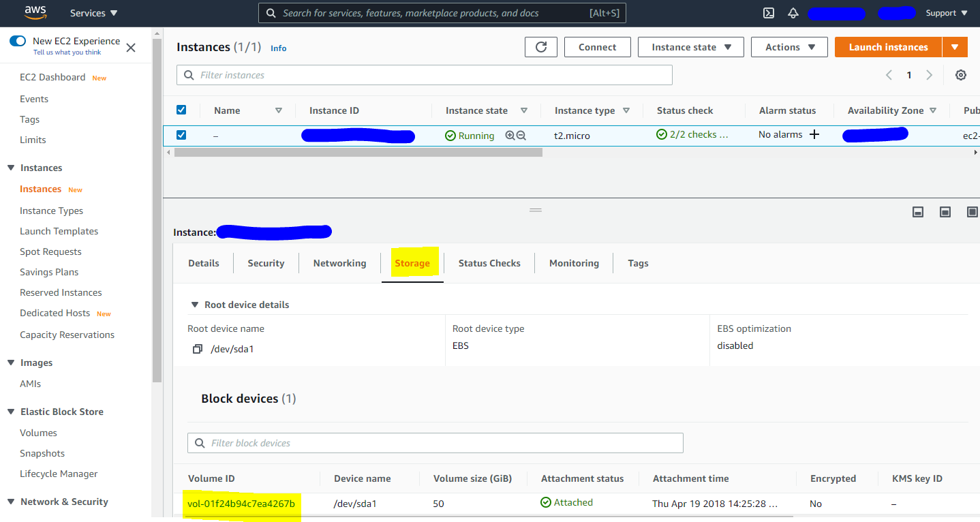
Task: Open table preferences gear icon
Action: click(961, 75)
